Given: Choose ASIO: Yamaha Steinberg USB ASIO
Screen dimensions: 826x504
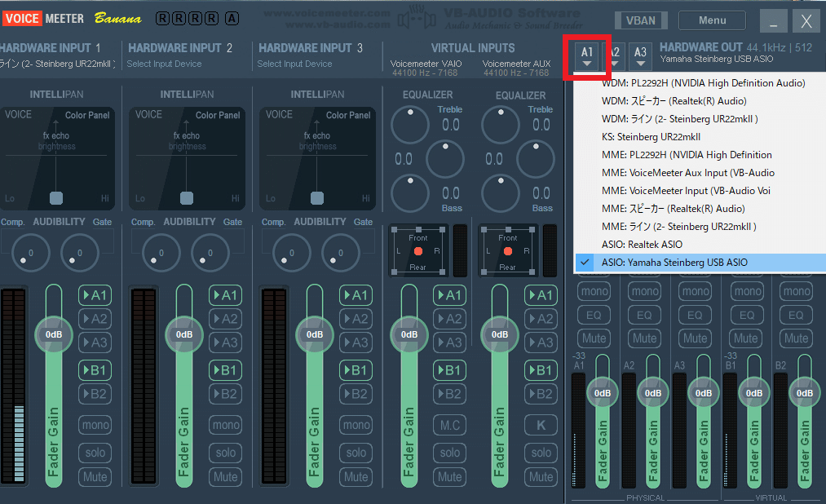Looking at the screenshot, I should 700,263.
